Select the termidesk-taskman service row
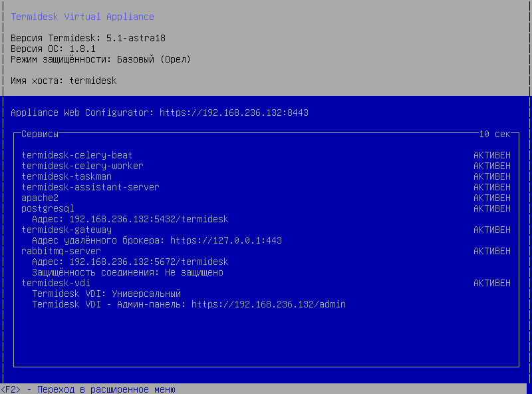Image resolution: width=532 pixels, height=394 pixels. point(266,176)
